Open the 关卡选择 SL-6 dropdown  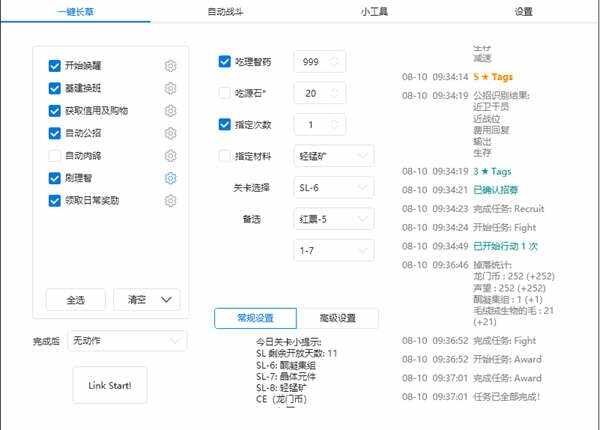pyautogui.click(x=334, y=187)
